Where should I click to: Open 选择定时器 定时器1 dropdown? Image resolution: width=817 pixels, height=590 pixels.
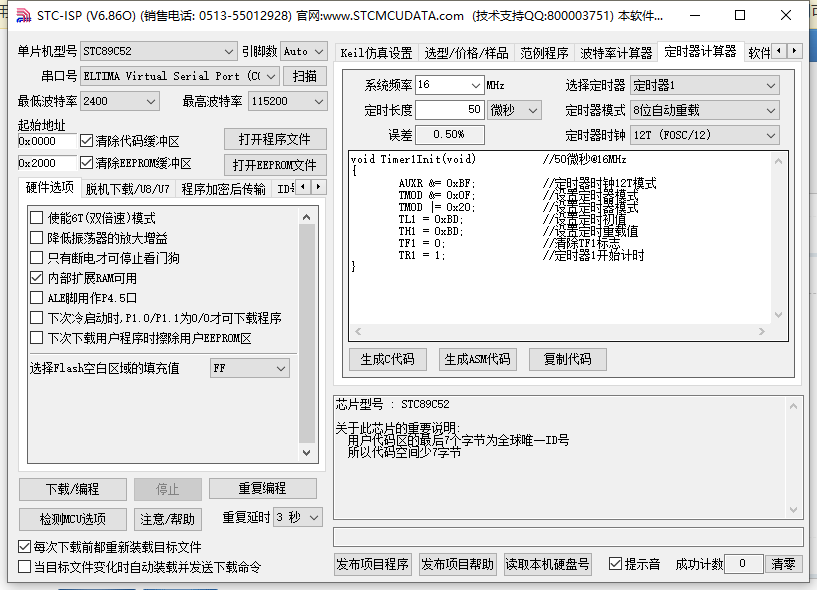point(704,85)
